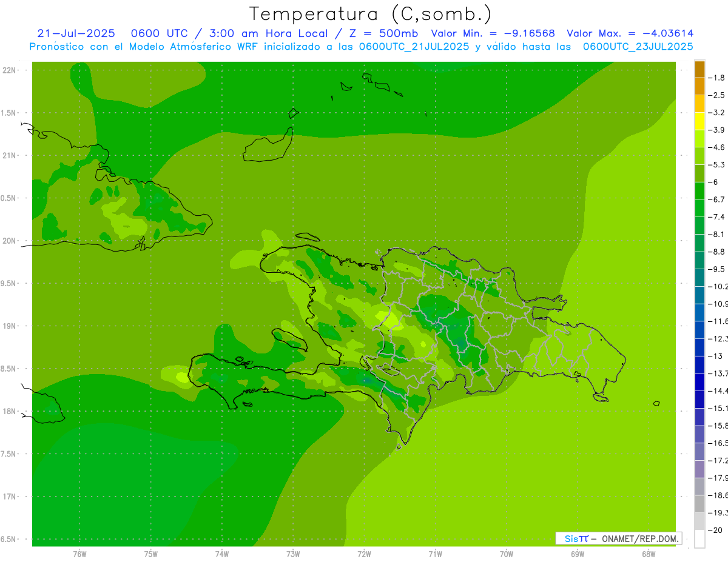728x562 pixels.
Task: Click the "21N" latitude label
Action: (x=10, y=155)
